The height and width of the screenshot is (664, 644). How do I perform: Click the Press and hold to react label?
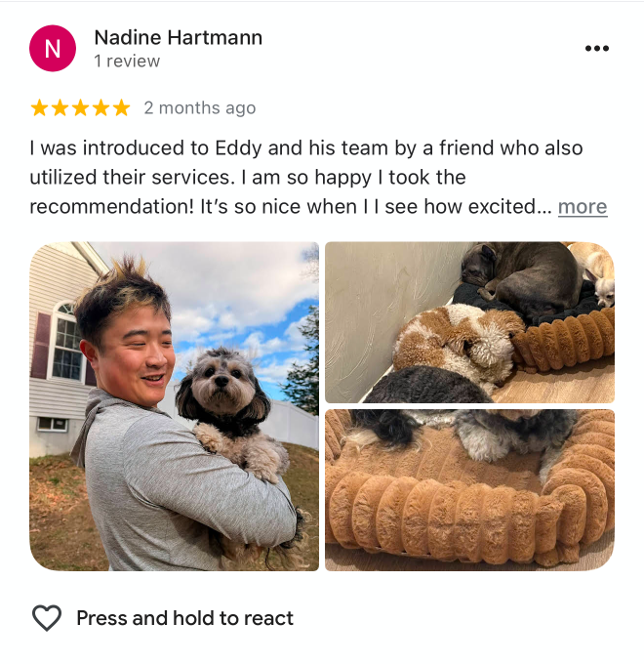coord(185,618)
